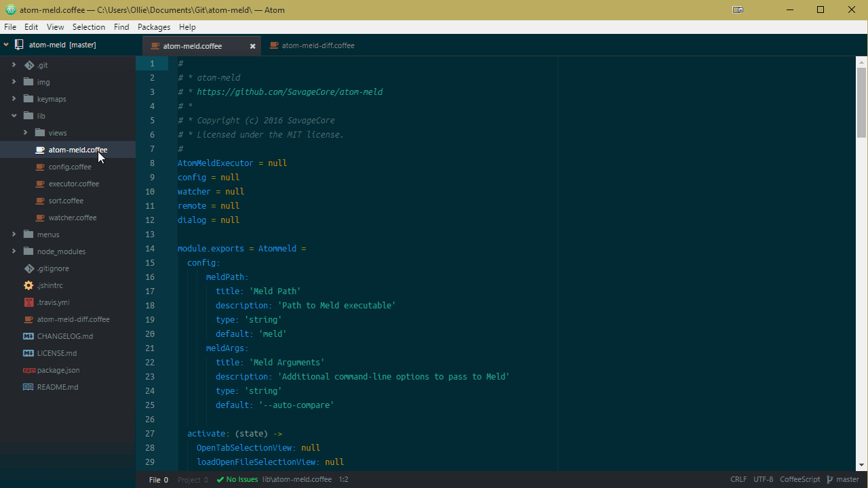Screen dimensions: 868x488
Task: Collapse the lib folder chevron
Action: click(14, 116)
